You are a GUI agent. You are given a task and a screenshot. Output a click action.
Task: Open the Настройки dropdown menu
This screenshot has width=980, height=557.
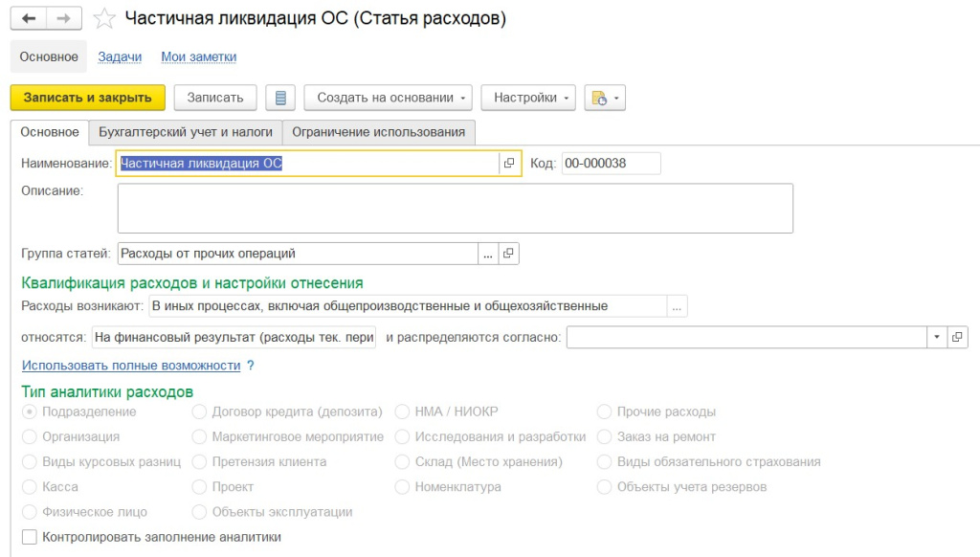tap(528, 98)
